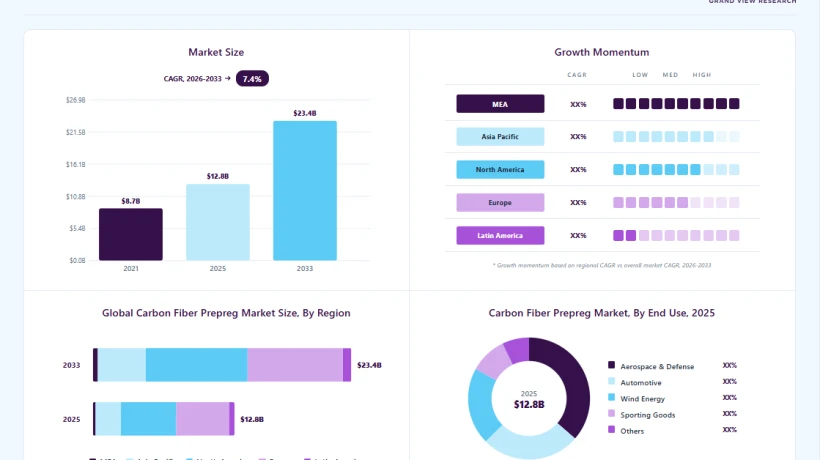Click the $8.7B value label
The height and width of the screenshot is (460, 820).
(x=131, y=201)
